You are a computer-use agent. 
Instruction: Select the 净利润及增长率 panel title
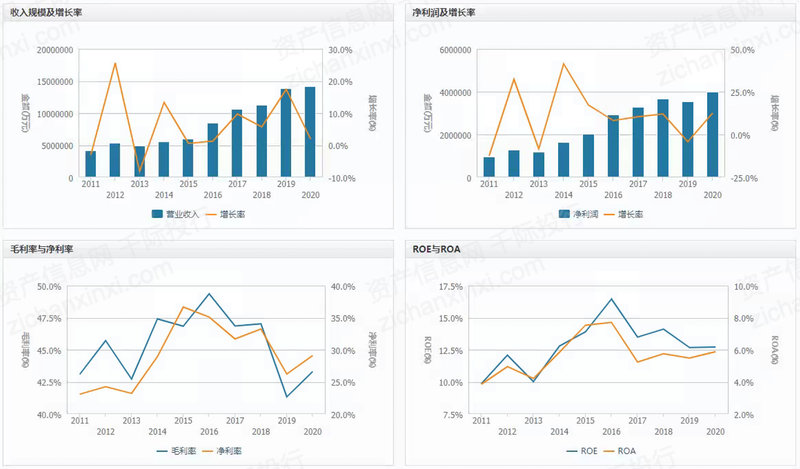click(444, 12)
